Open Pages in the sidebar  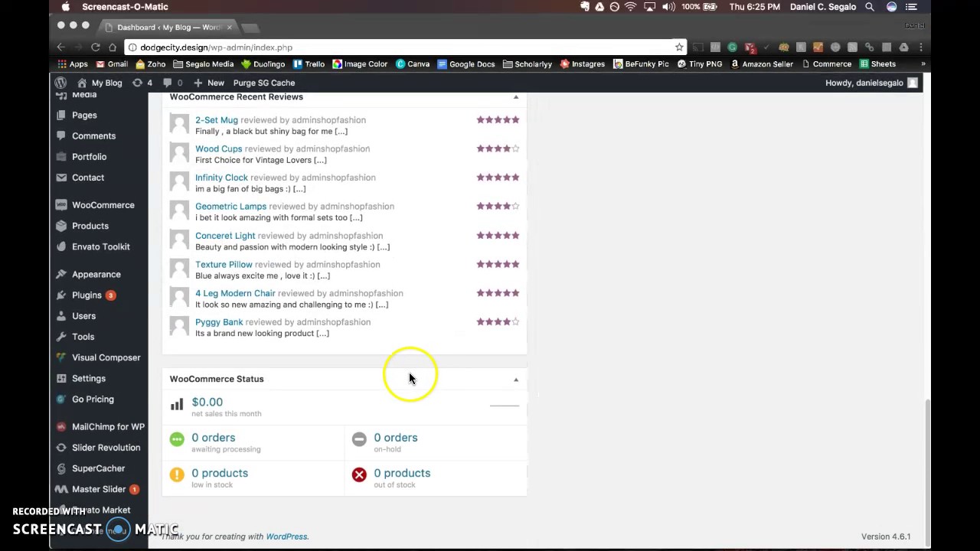point(84,115)
